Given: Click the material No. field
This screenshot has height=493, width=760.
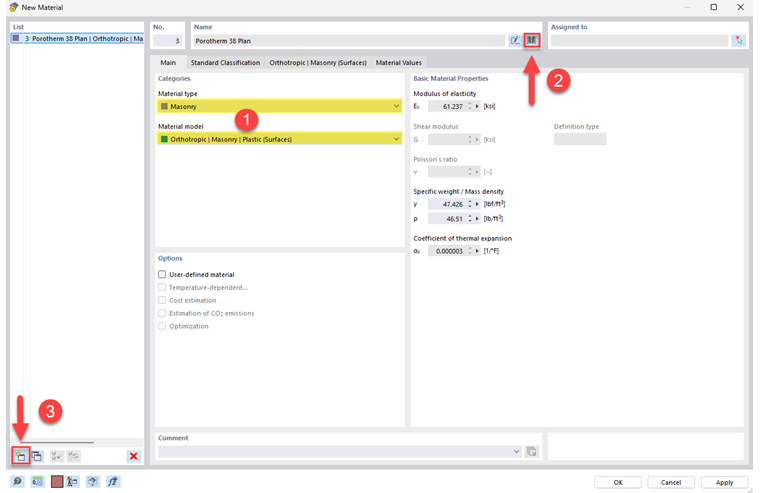Looking at the screenshot, I should (167, 41).
